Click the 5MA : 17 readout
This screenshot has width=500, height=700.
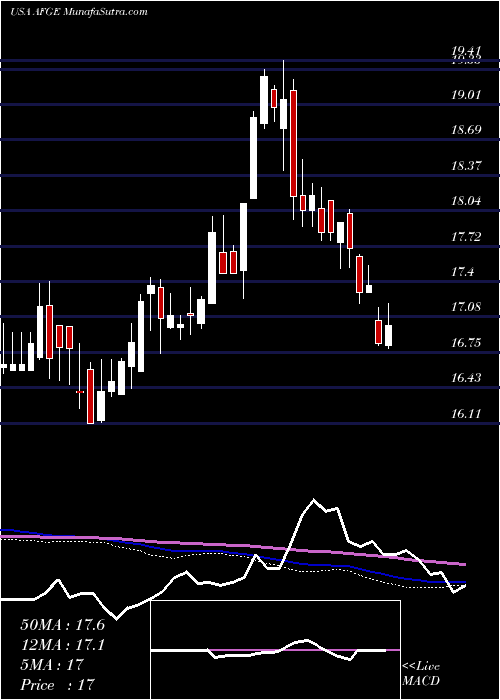tap(52, 665)
